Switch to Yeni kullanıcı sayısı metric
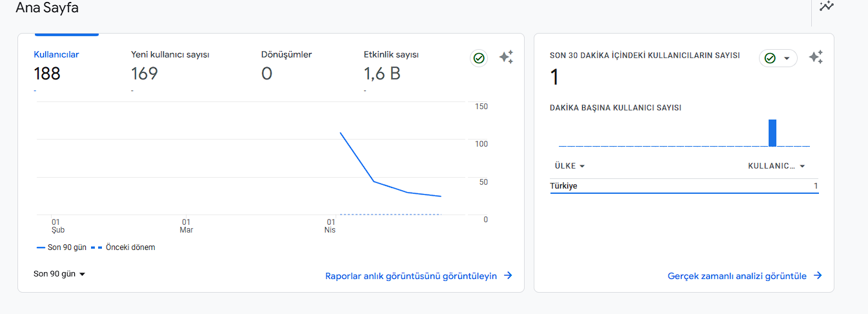The height and width of the screenshot is (314, 868). coord(170,55)
